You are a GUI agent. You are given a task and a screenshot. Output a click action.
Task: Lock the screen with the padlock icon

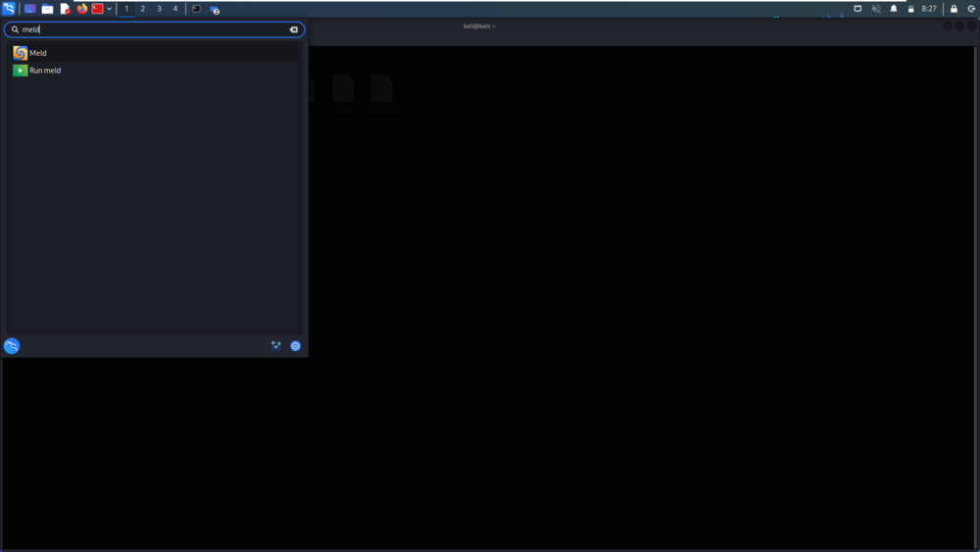[954, 9]
